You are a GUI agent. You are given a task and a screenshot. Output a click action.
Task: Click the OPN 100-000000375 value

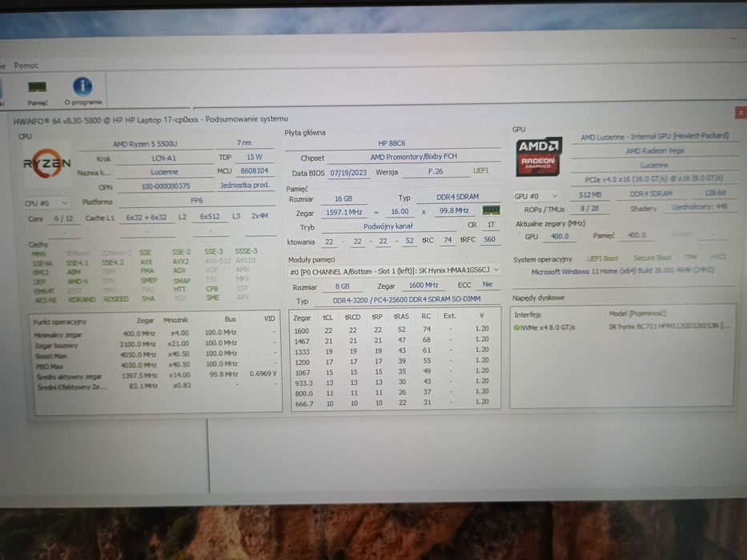coord(165,186)
